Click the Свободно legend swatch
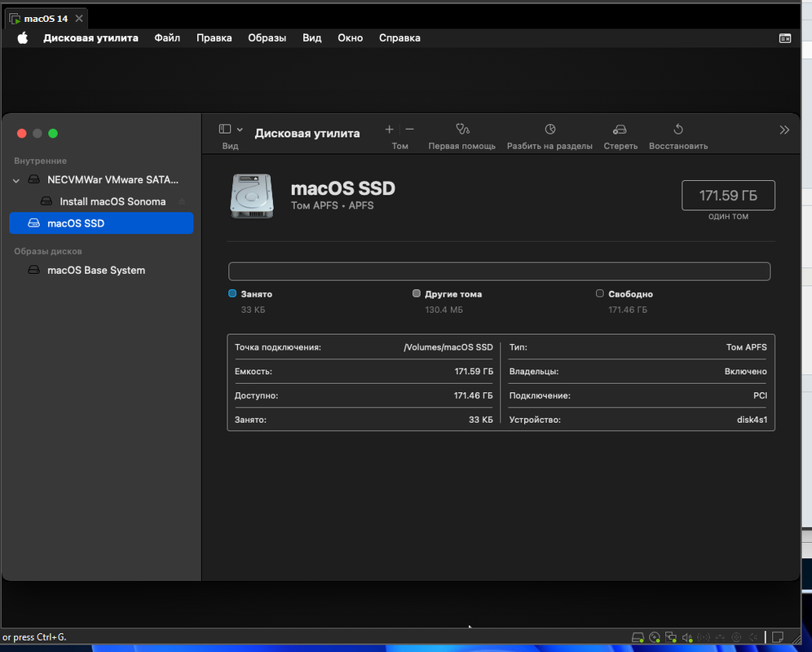Screen dimensions: 812x652 600,293
